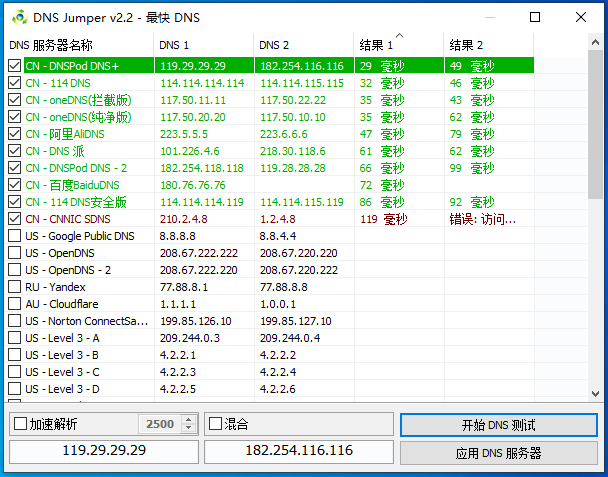Click the 119 毫秒 result cell
The height and width of the screenshot is (477, 608).
coord(383,219)
